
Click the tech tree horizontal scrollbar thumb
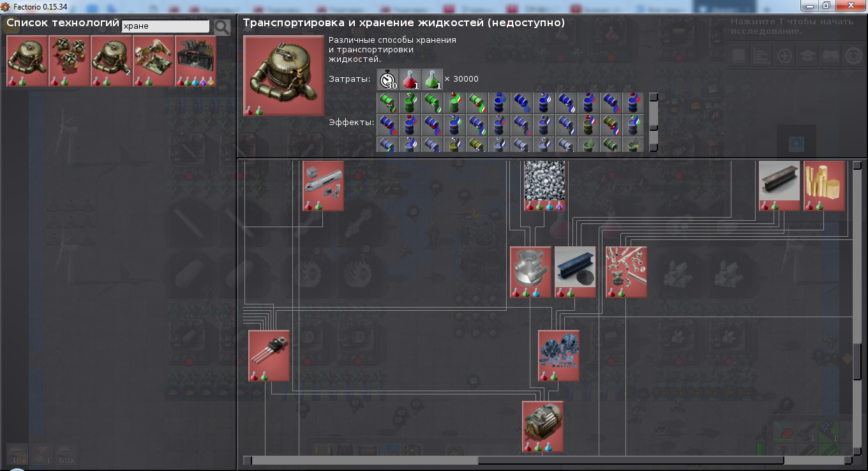(x=631, y=460)
